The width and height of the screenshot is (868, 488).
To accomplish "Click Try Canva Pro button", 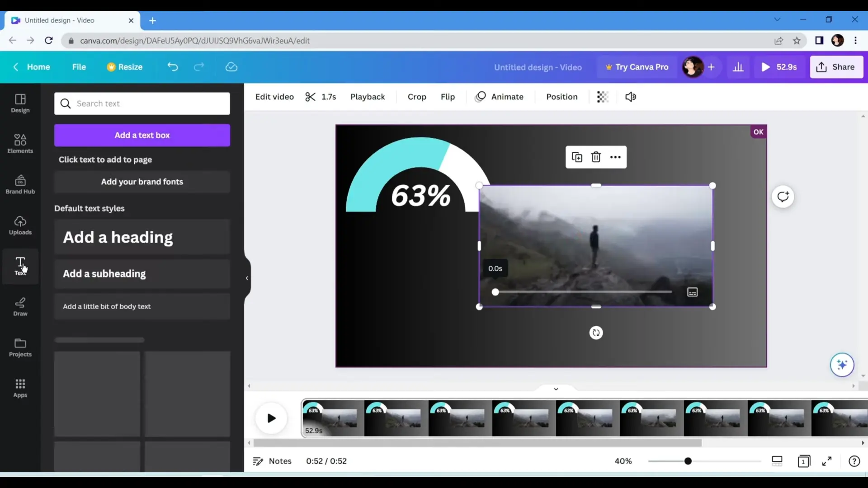I will point(637,67).
